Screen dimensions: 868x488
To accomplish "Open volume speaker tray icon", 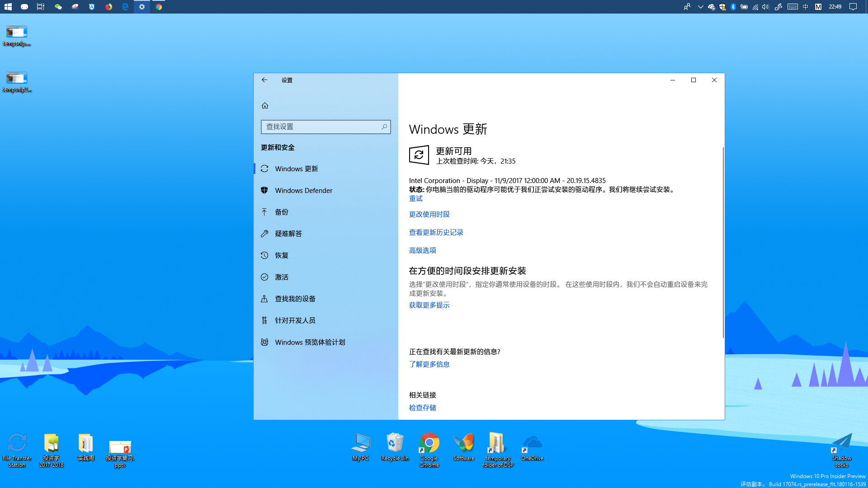I will click(766, 7).
